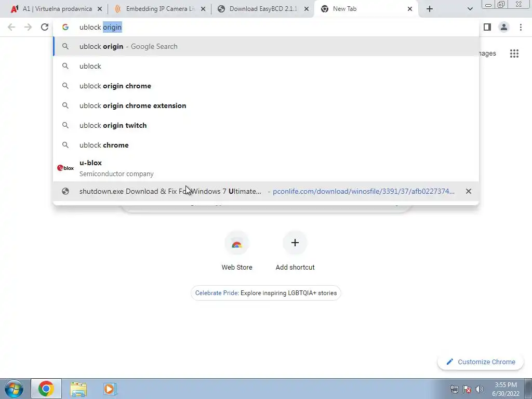Click the Chrome taskbar icon

(x=46, y=389)
